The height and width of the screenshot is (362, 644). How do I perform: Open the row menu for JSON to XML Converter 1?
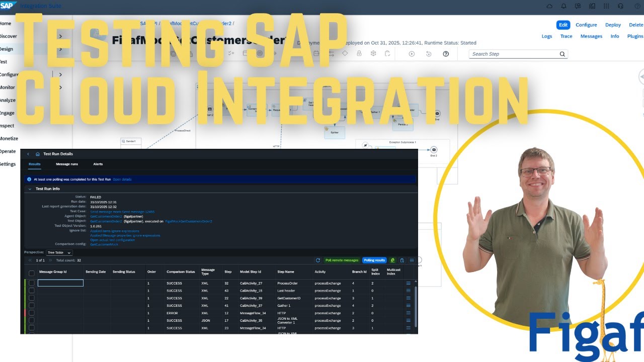pyautogui.click(x=409, y=321)
